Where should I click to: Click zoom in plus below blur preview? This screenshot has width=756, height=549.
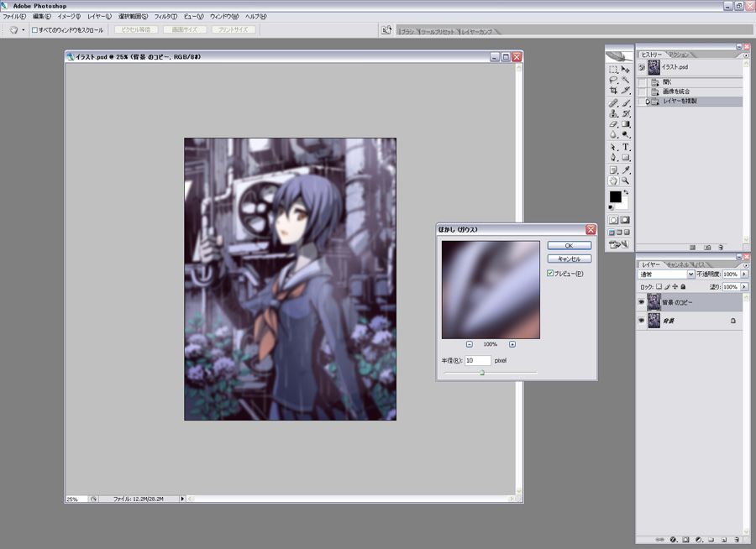(x=512, y=344)
